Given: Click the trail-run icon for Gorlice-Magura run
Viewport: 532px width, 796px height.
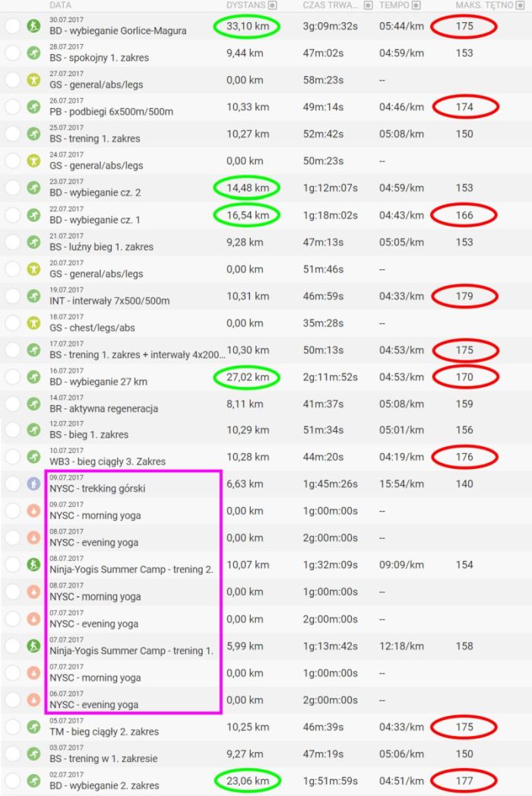Looking at the screenshot, I should (33, 27).
